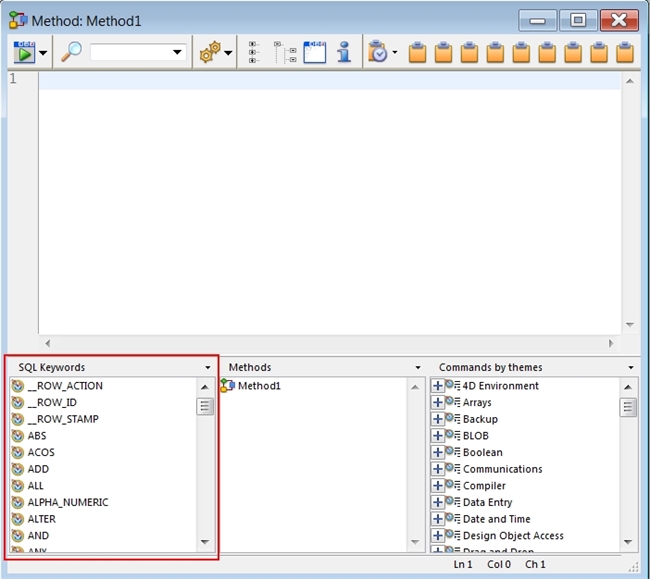The height and width of the screenshot is (579, 650).
Task: Open the Commands by themes dropdown
Action: click(x=631, y=368)
